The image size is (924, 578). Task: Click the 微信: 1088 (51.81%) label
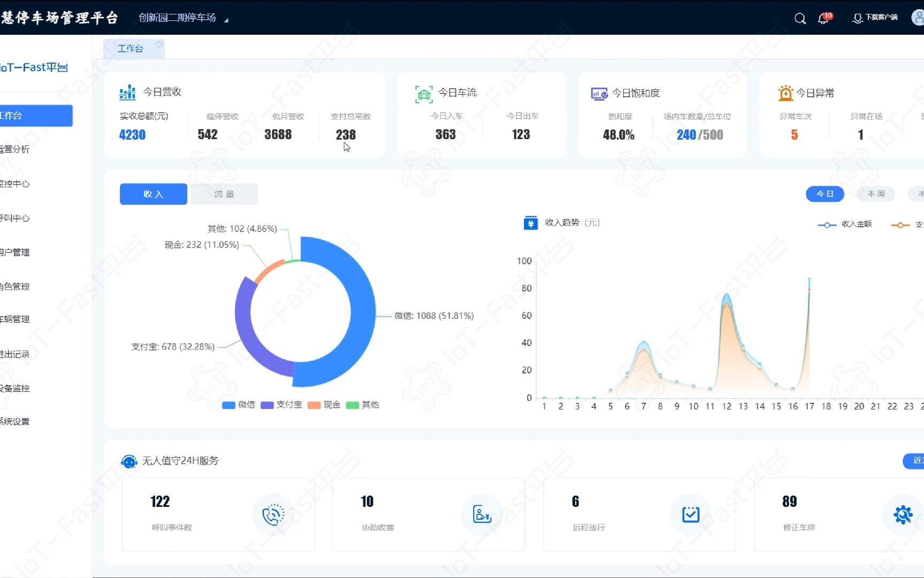click(434, 316)
